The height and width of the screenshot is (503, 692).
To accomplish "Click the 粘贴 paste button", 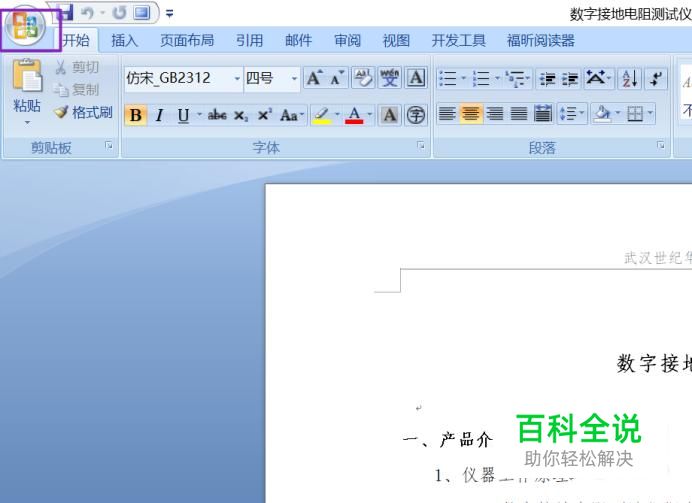I will point(27,86).
